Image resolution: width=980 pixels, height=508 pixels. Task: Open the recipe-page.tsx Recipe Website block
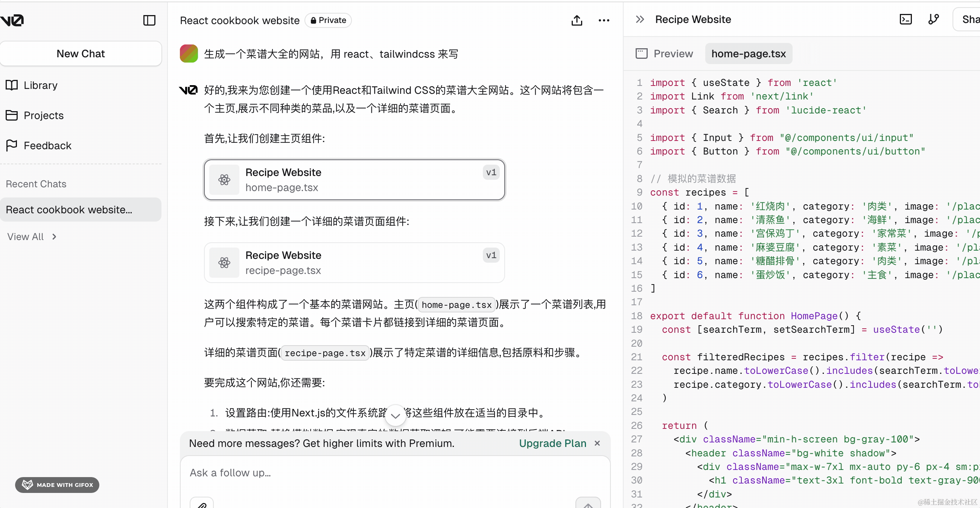(354, 262)
